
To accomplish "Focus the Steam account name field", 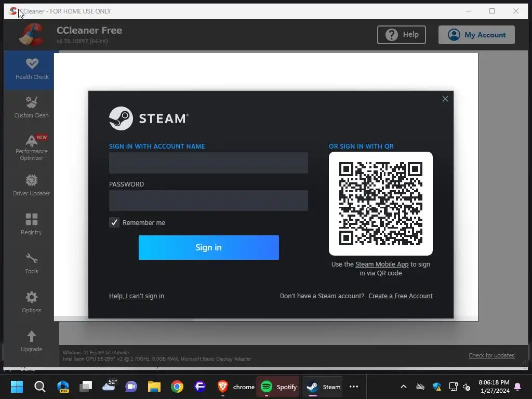I will pyautogui.click(x=208, y=163).
